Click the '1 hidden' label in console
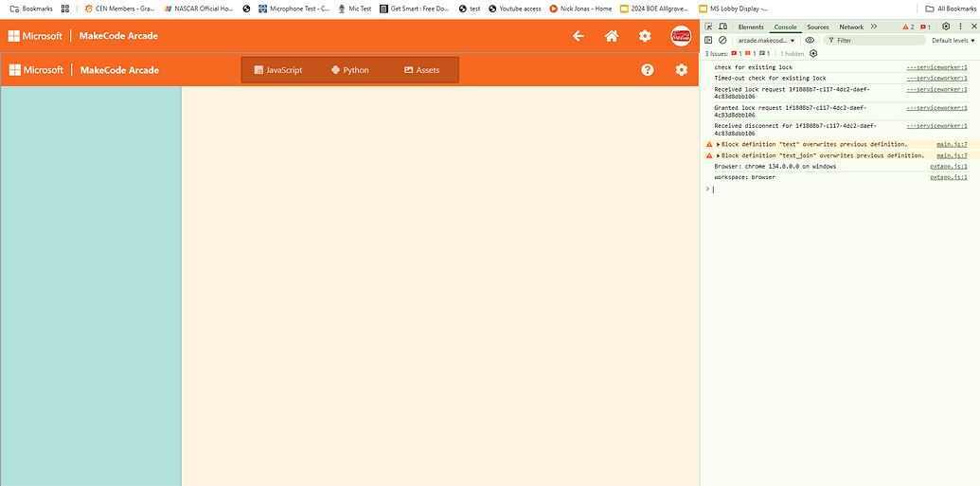 [x=792, y=54]
